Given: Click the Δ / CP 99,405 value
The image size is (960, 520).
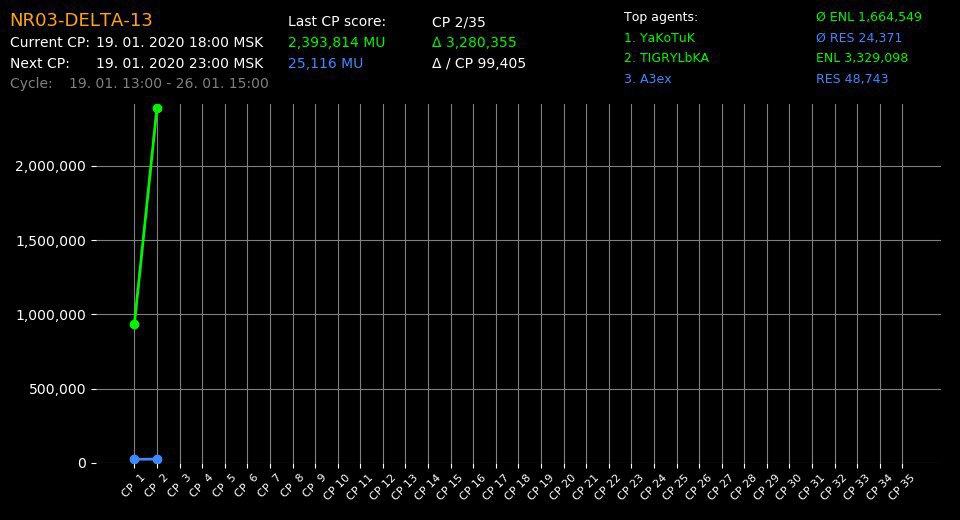Looking at the screenshot, I should (479, 64).
